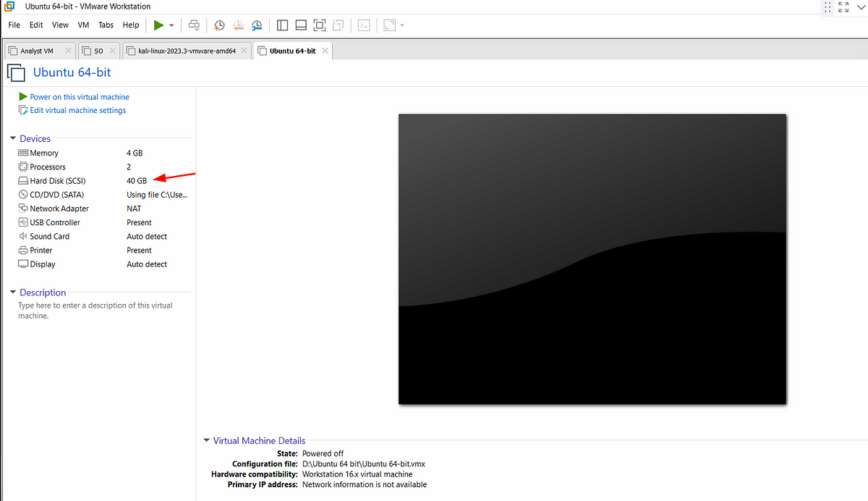Image resolution: width=868 pixels, height=501 pixels.
Task: Click the Unity mode toolbar icon
Action: pyautogui.click(x=339, y=25)
